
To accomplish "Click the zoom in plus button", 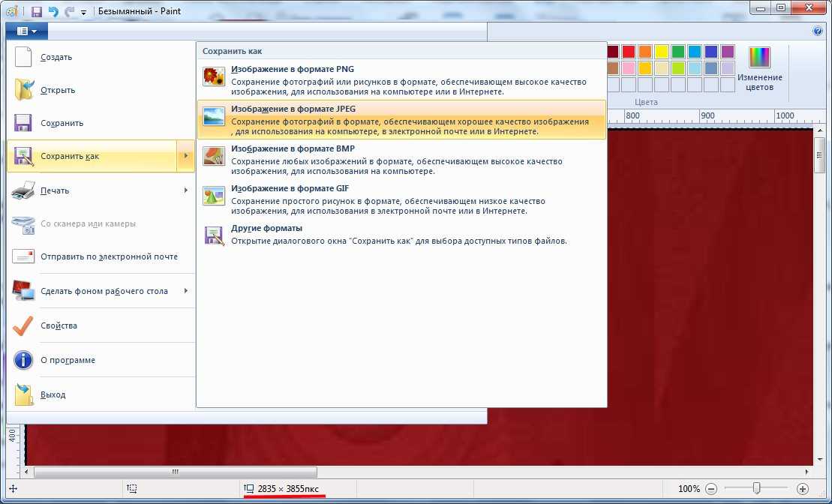I will pos(803,488).
